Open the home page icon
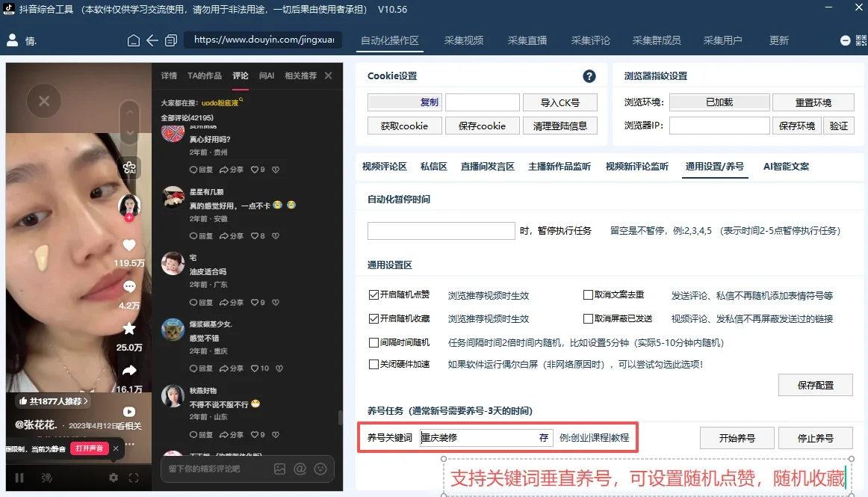Viewport: 868px width, 497px height. (134, 40)
